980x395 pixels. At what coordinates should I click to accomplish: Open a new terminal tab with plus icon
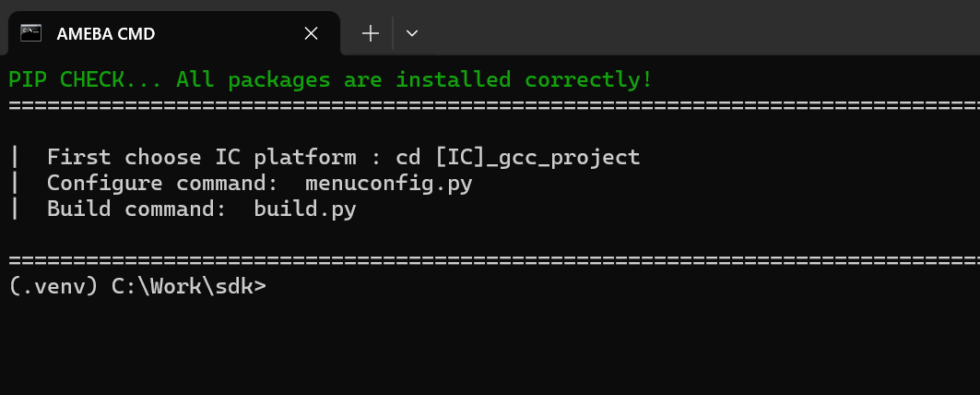(371, 34)
